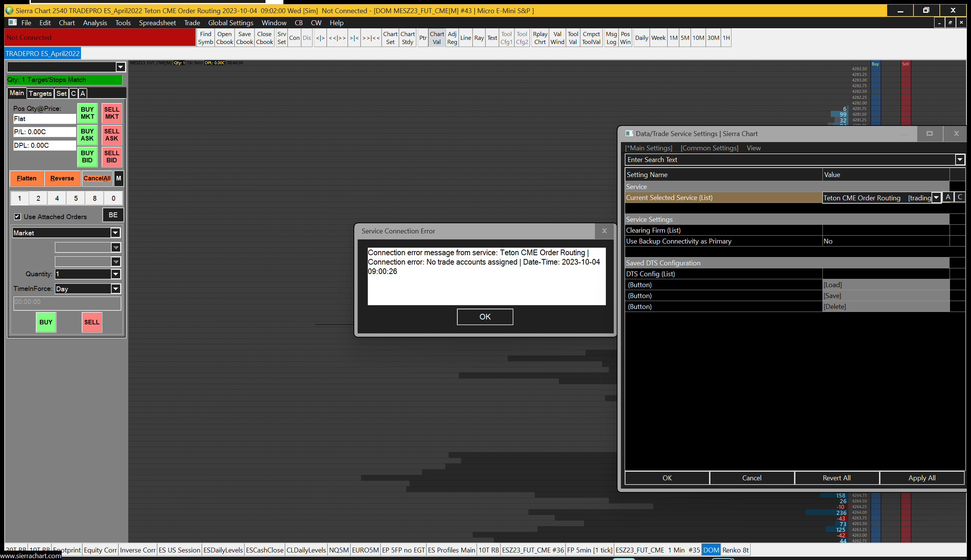
Task: Toggle the Use Attached Orders checkbox
Action: (x=18, y=216)
